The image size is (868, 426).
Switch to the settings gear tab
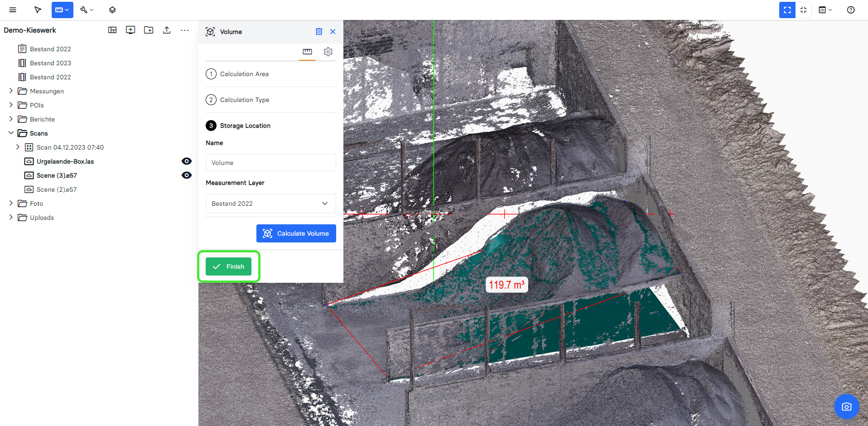click(328, 52)
